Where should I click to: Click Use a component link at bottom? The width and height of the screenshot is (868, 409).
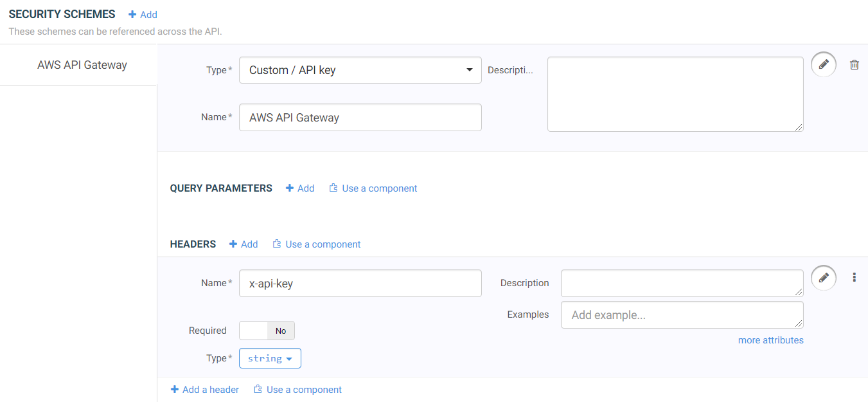tap(297, 390)
